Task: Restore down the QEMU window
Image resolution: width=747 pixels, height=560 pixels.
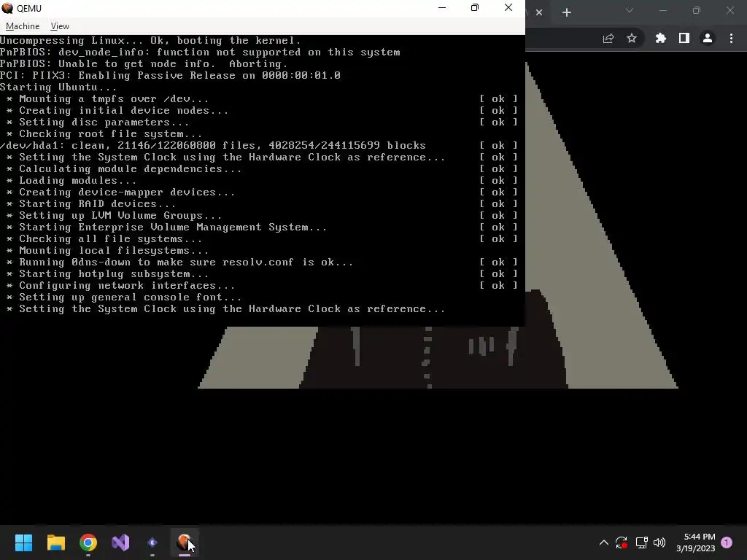Action: click(x=474, y=7)
